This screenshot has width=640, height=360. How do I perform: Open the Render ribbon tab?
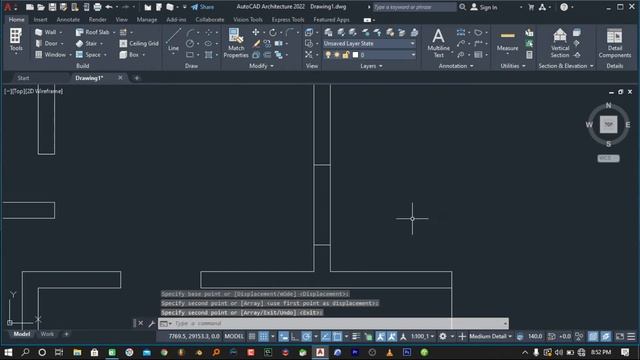[98, 20]
